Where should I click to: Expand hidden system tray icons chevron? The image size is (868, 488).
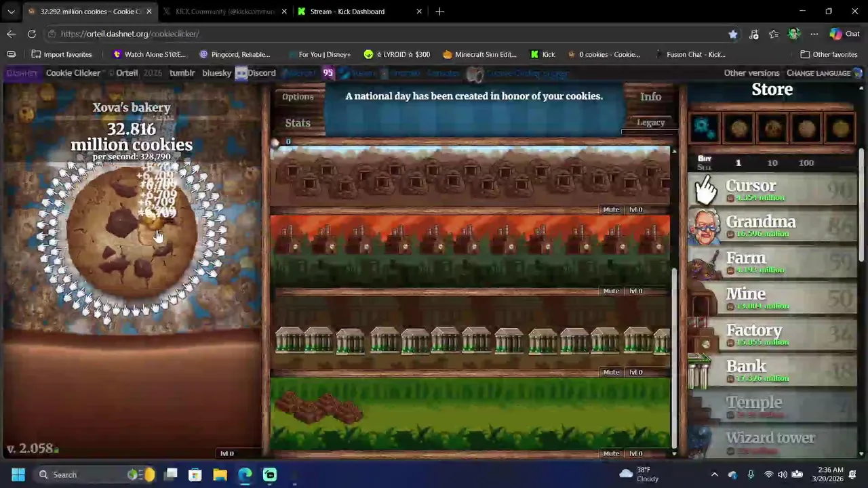click(714, 474)
